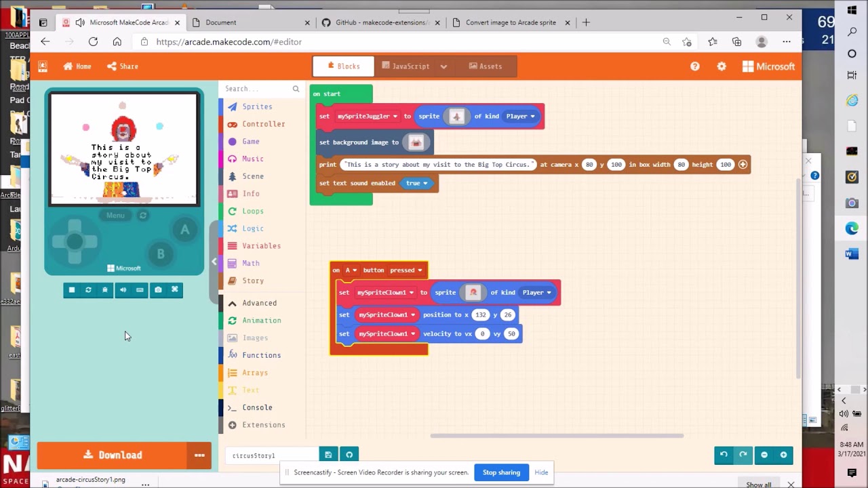Restart the simulator from the bottom toolbar

(88, 290)
